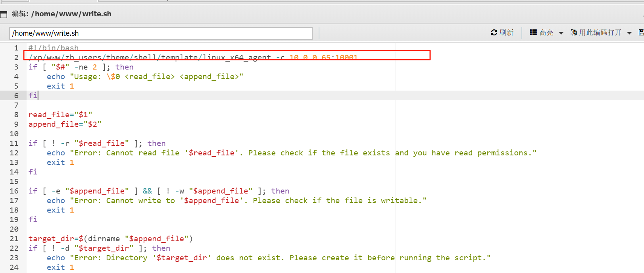Image resolution: width=644 pixels, height=273 pixels.
Task: Click 'exit 1' on line 18
Action: coord(60,210)
